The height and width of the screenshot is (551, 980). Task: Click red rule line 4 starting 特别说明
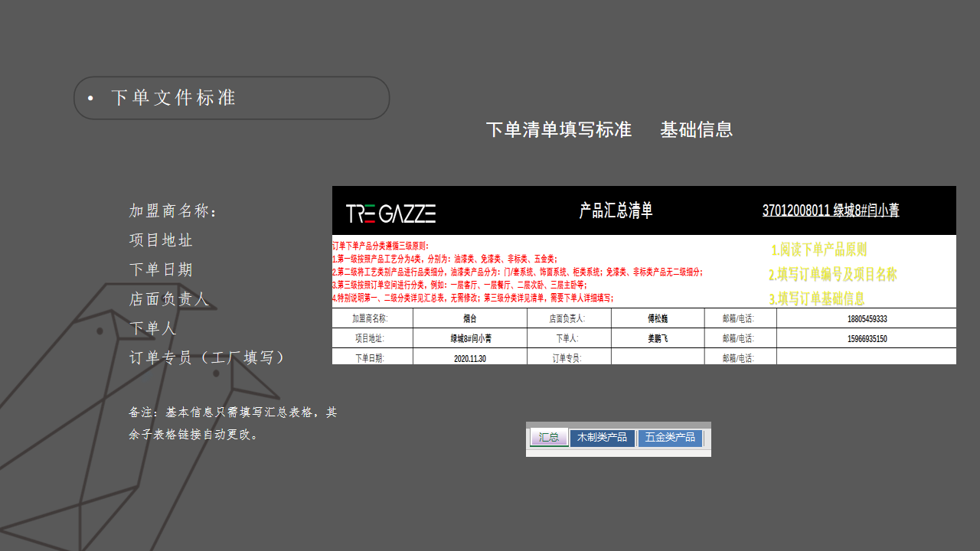coord(472,298)
